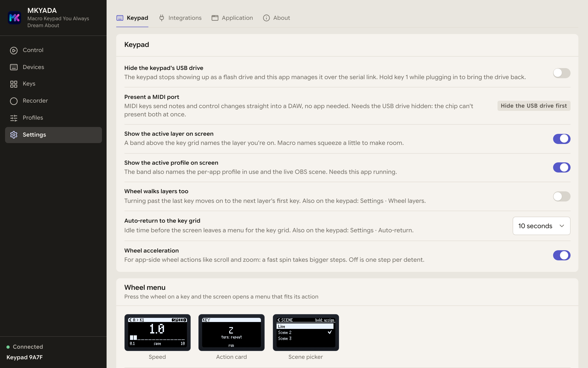Click the About info icon

coord(266,18)
